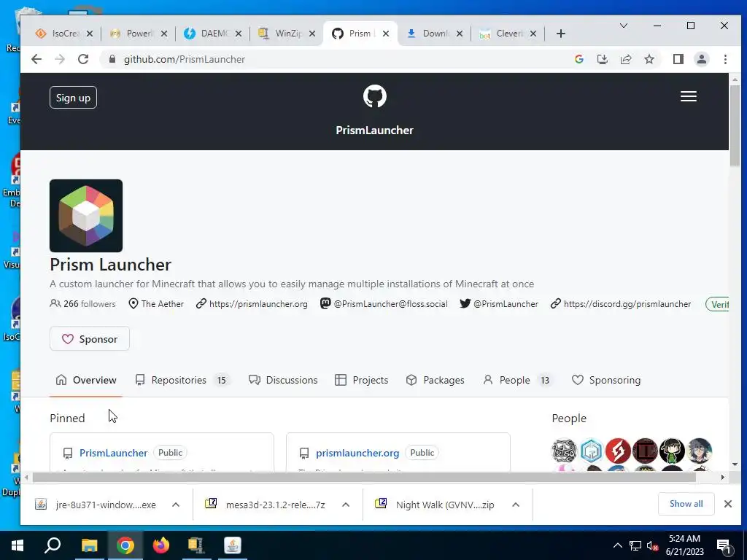Open the mesa3d-23.1.2 7z download
The width and height of the screenshot is (747, 560).
click(275, 505)
